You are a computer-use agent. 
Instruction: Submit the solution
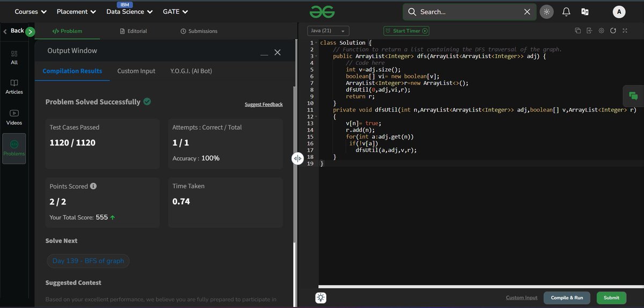[611, 298]
